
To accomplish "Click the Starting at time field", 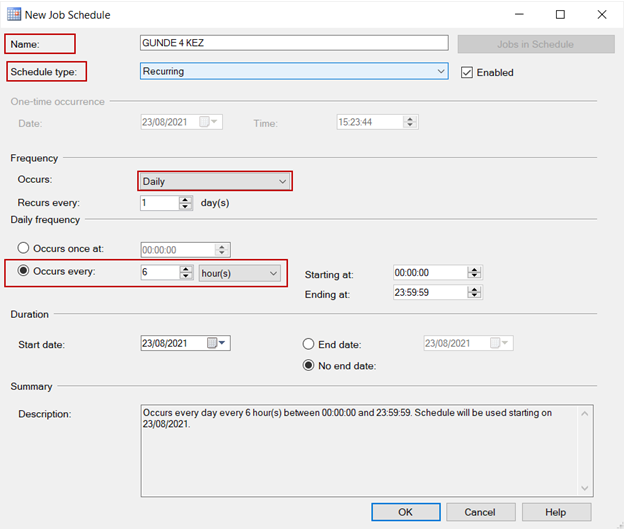I will pyautogui.click(x=430, y=273).
